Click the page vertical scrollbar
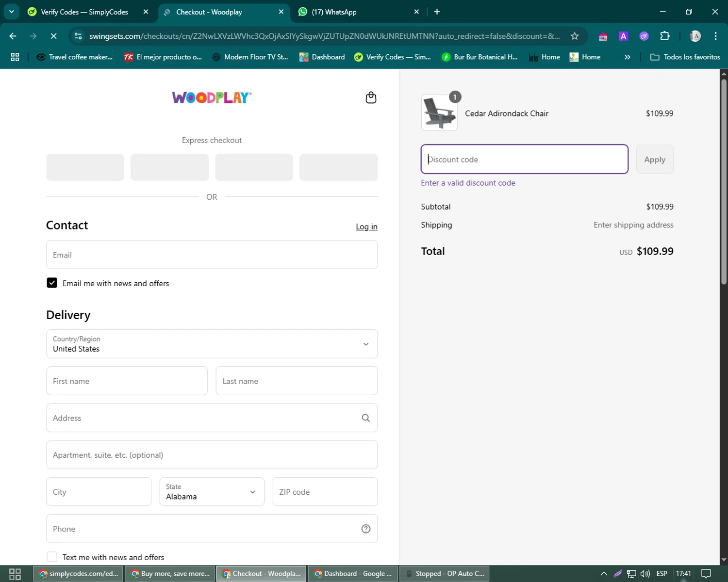Viewport: 728px width, 582px height. tap(724, 181)
